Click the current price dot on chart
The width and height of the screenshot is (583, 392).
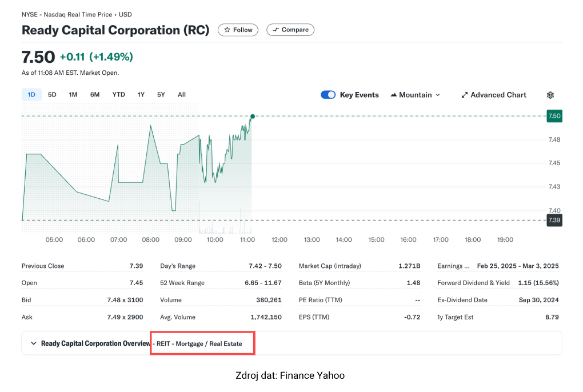pos(253,117)
